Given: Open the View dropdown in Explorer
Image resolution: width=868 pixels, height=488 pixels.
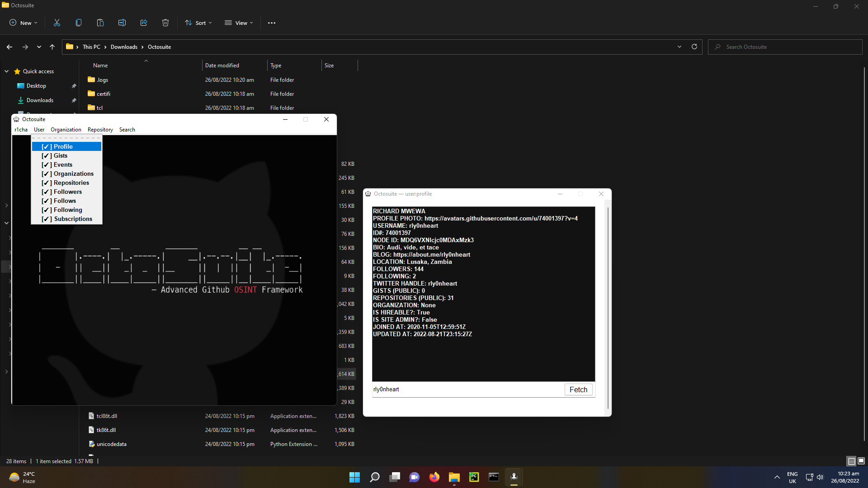Looking at the screenshot, I should [239, 23].
